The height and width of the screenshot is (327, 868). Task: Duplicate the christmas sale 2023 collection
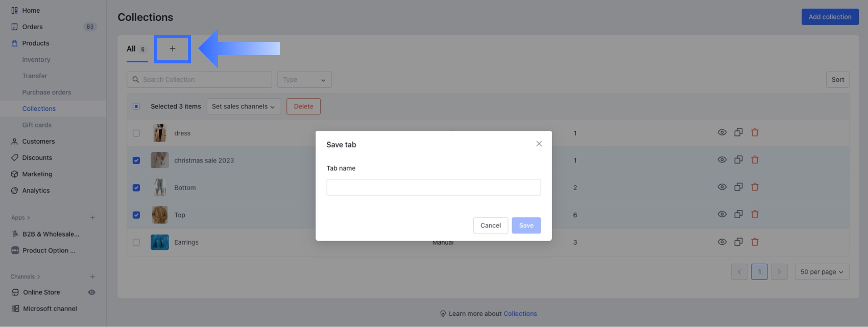point(738,160)
